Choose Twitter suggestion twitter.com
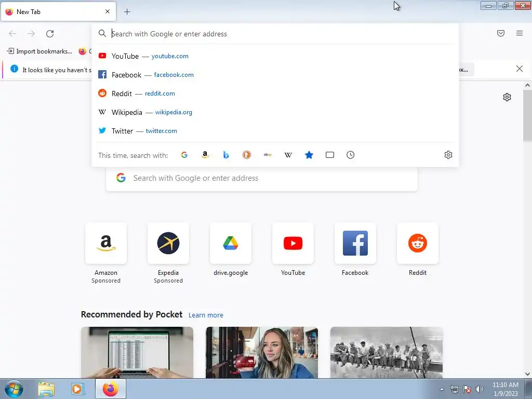This screenshot has height=399, width=532. pos(275,130)
